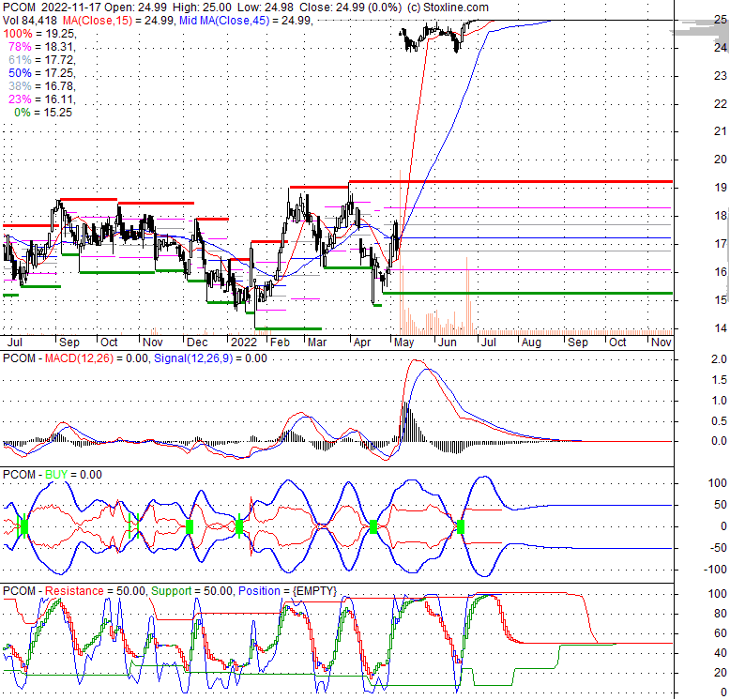Select the 78% = 18.31 Fibonacci level
This screenshot has width=730, height=700.
coord(41,47)
